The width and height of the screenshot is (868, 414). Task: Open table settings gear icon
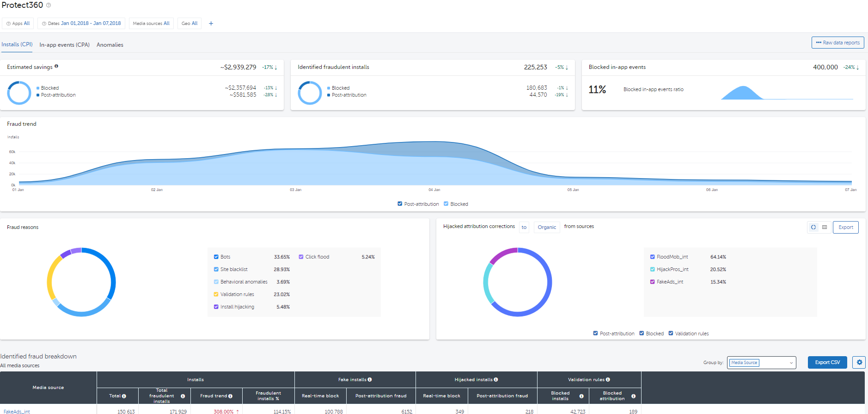pos(860,362)
